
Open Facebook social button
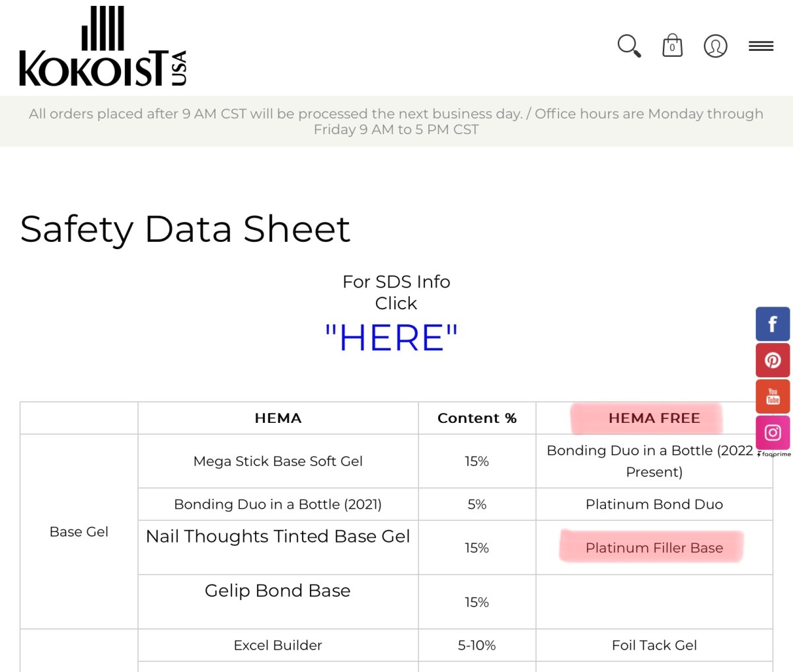(773, 324)
